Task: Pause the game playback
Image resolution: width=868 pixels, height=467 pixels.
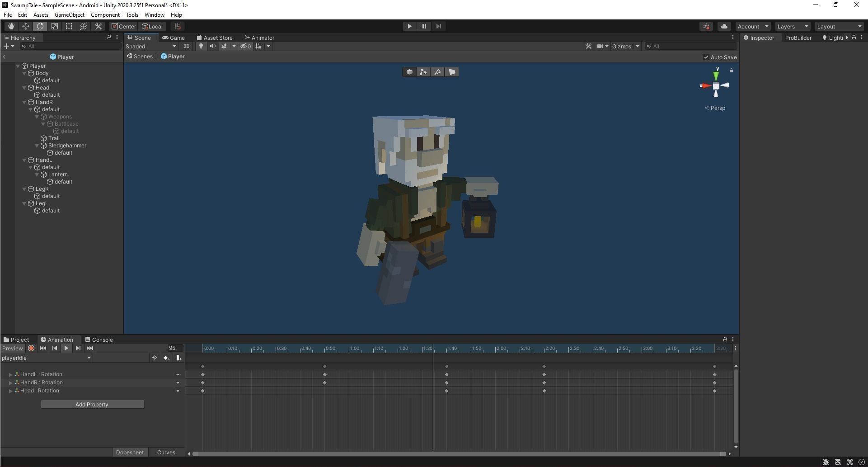Action: click(424, 26)
